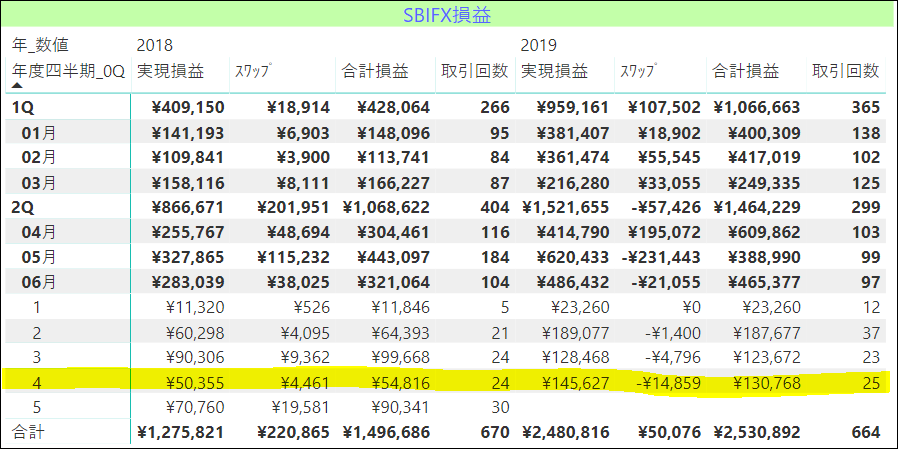The width and height of the screenshot is (898, 449).
Task: Select the 02月 row header
Action: pyautogui.click(x=39, y=157)
